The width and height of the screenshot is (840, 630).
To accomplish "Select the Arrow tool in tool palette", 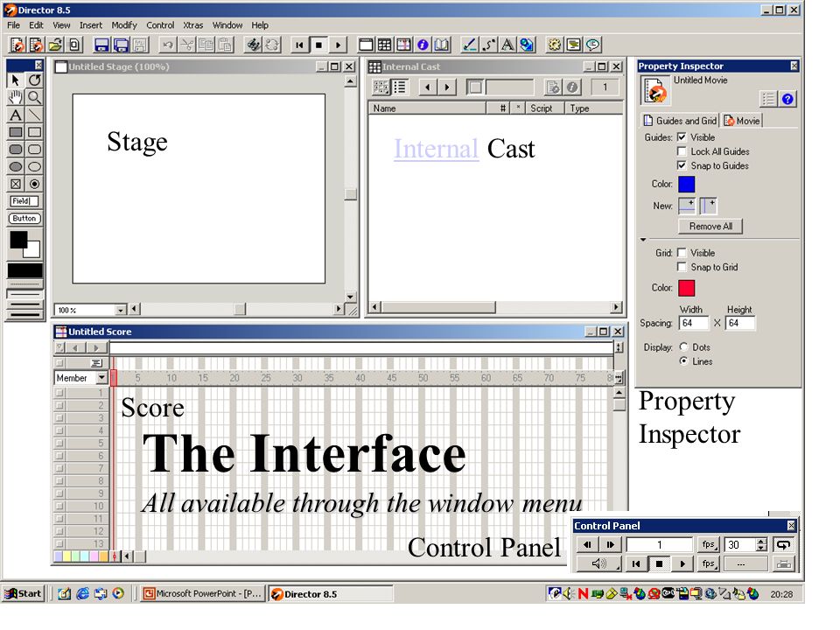I will [16, 80].
